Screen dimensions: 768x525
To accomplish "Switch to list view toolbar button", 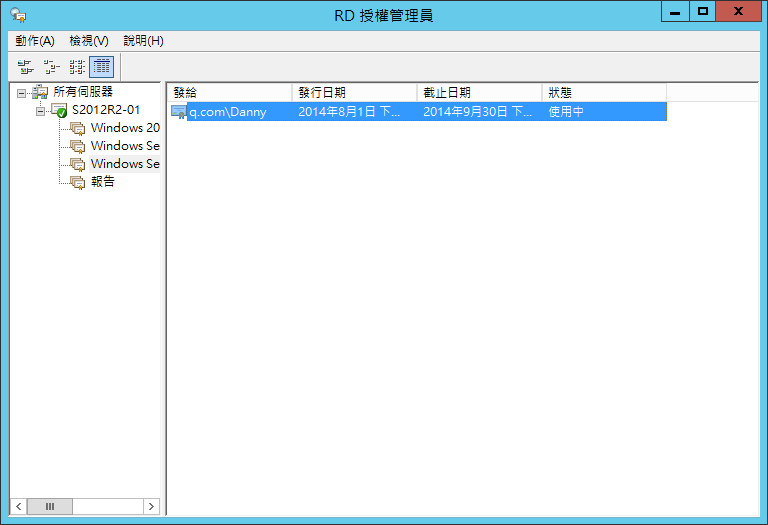I will coord(76,67).
